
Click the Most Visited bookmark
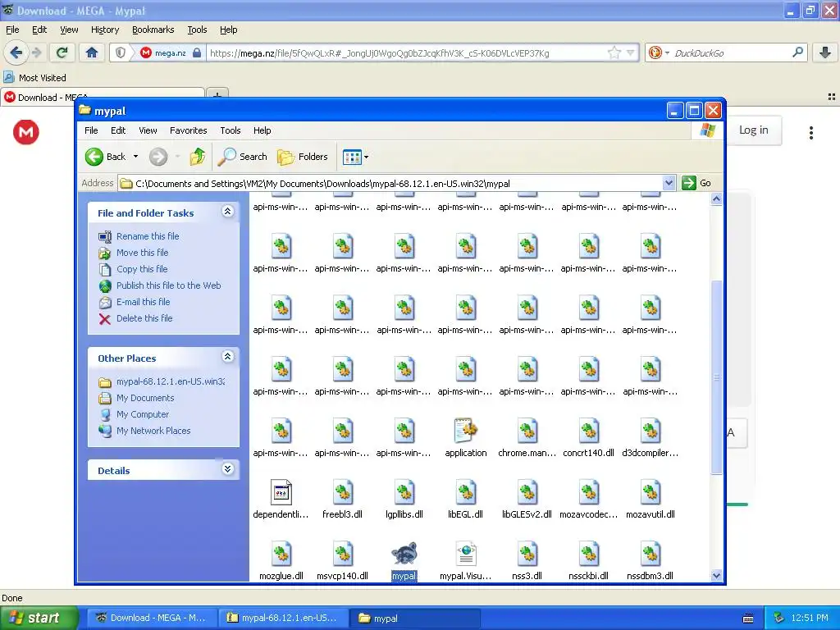click(x=35, y=78)
